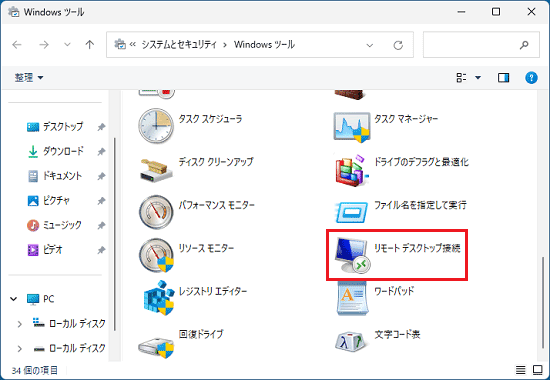Viewport: 550px width, 380px height.
Task: Click the 34 個の項目 status text
Action: click(x=34, y=370)
